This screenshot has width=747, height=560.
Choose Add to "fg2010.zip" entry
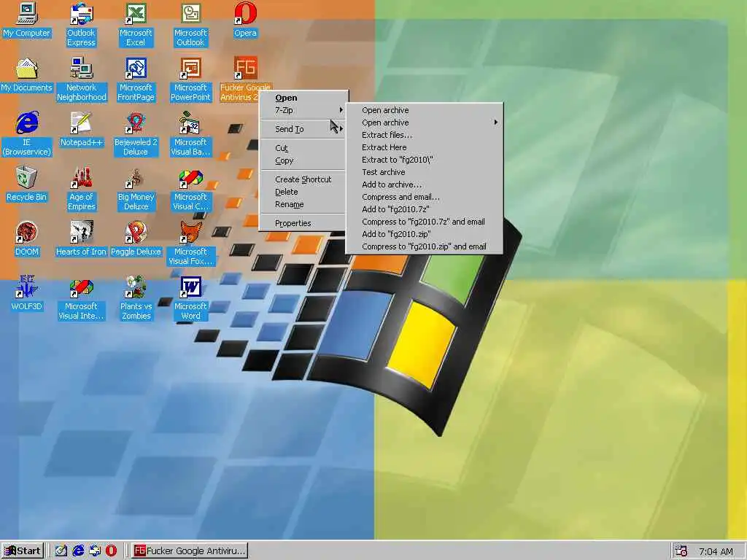(x=425, y=234)
